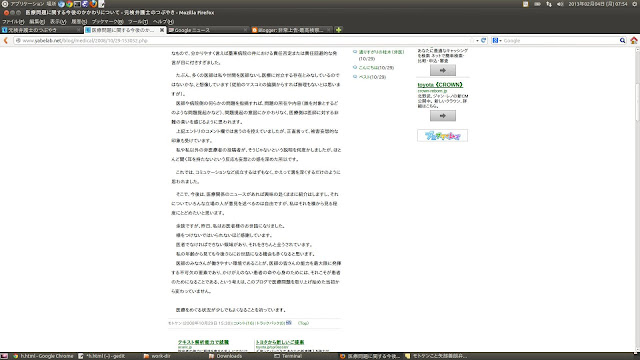Image resolution: width=640 pixels, height=360 pixels.
Task: Launch Terminal from the top panel launcher
Action: point(77,4)
